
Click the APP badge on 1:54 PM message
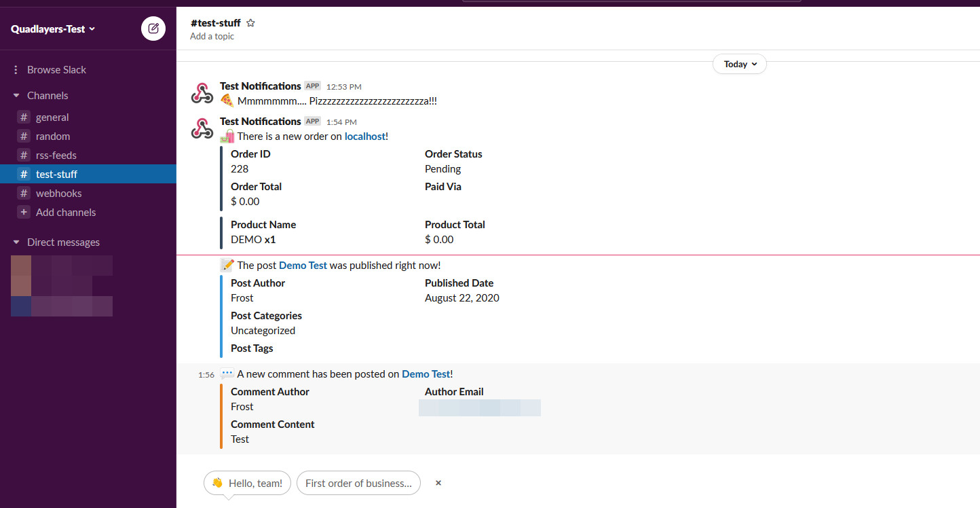tap(312, 122)
